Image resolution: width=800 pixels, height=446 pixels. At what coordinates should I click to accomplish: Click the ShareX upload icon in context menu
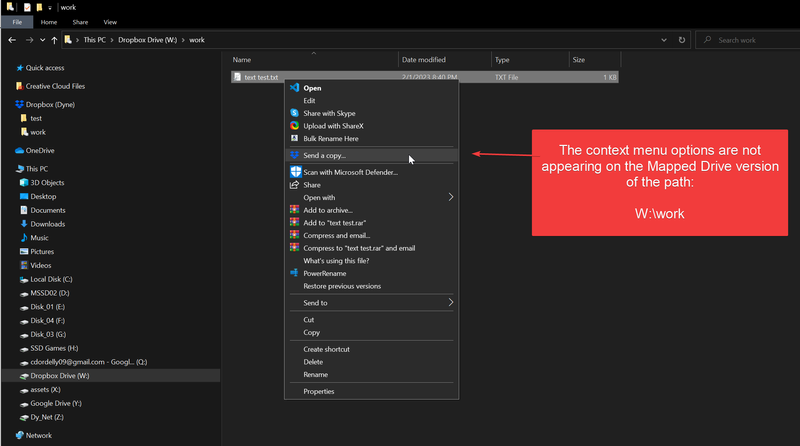(x=294, y=125)
